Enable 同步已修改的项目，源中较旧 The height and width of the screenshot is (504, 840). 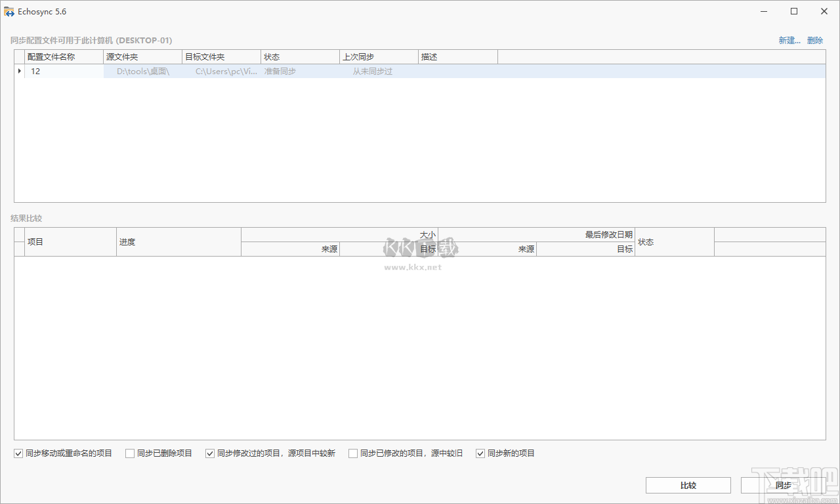click(352, 453)
